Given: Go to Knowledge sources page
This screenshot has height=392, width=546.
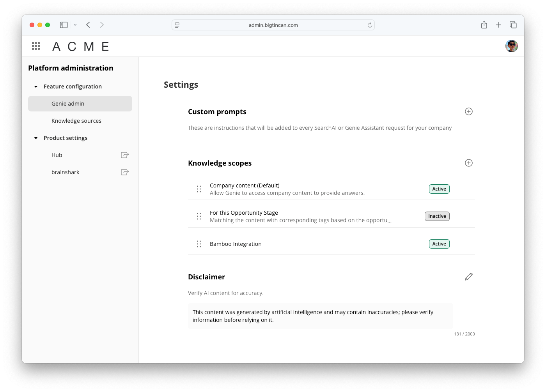Looking at the screenshot, I should click(76, 121).
